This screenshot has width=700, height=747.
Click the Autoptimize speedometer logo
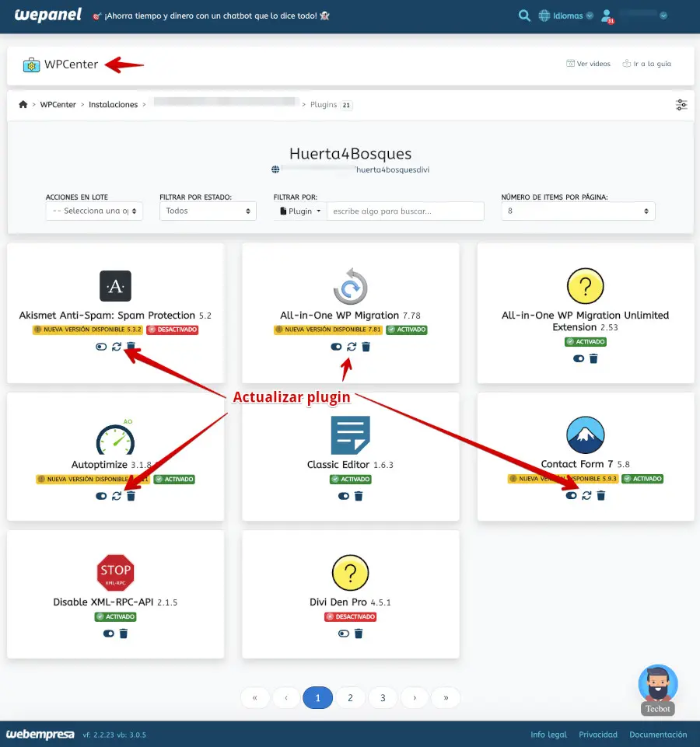[x=115, y=438]
